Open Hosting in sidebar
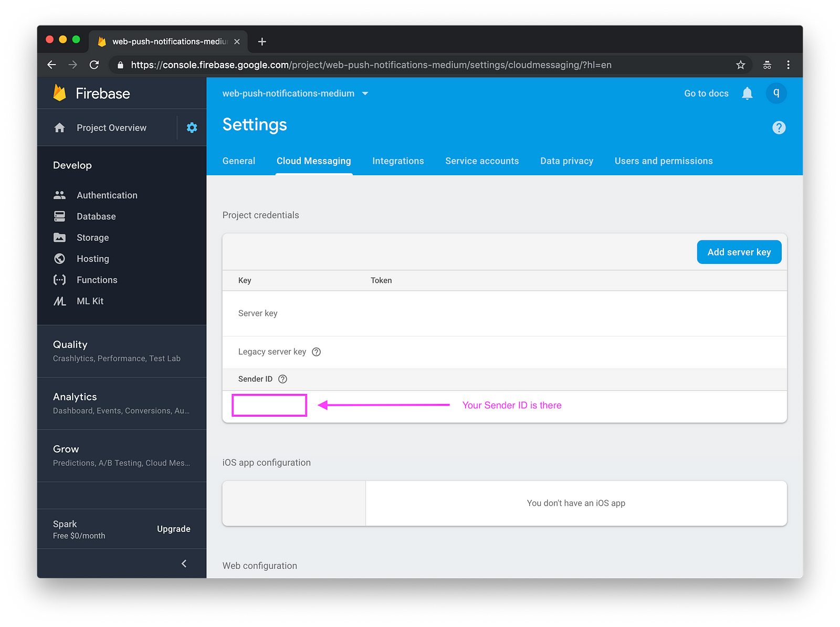 [93, 259]
